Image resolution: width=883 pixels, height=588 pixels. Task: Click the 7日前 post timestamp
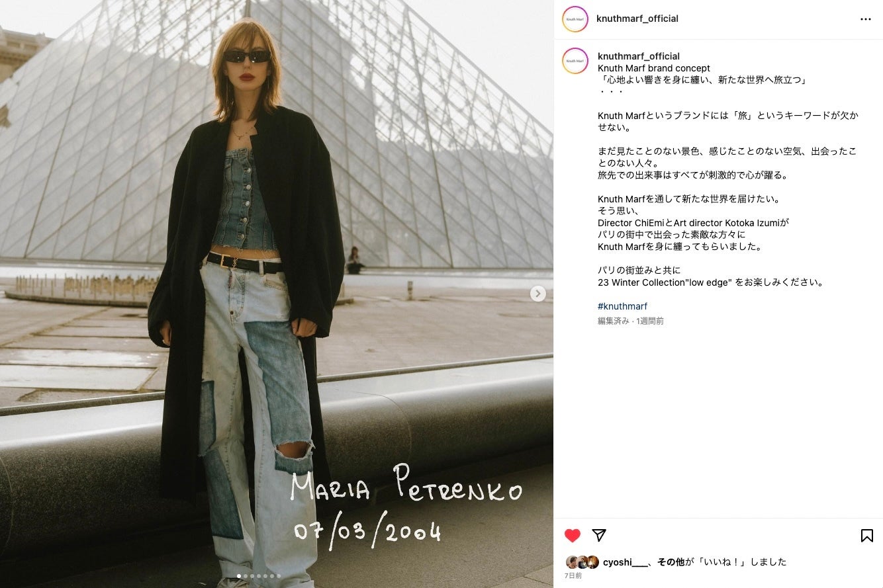(573, 576)
